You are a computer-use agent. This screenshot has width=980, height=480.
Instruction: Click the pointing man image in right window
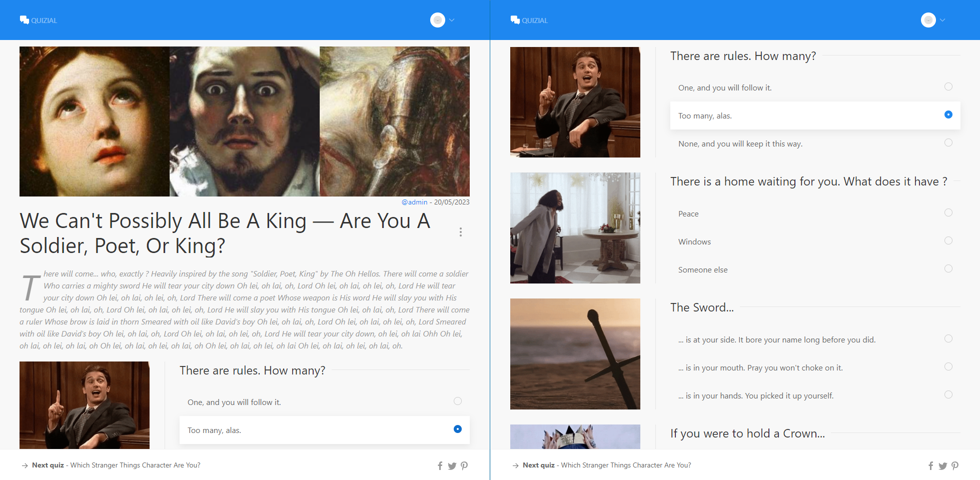click(575, 102)
